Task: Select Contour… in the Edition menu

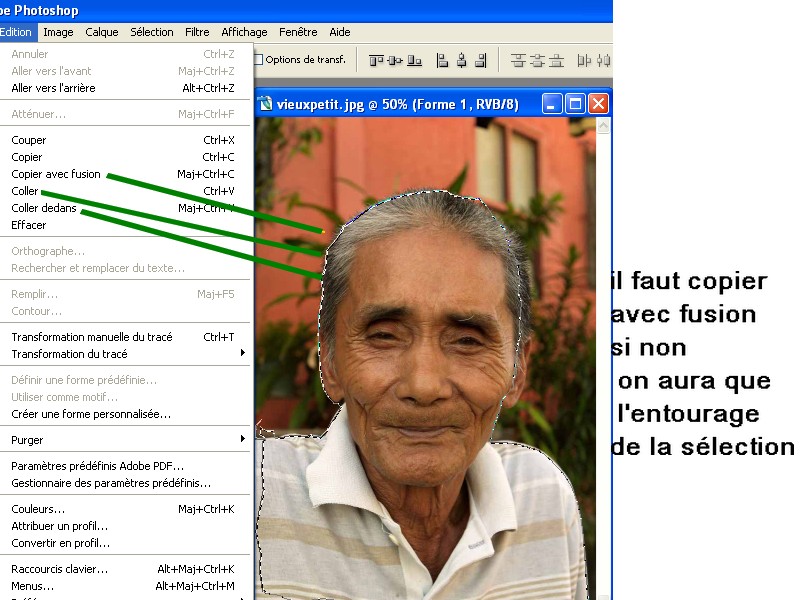Action: pos(126,311)
